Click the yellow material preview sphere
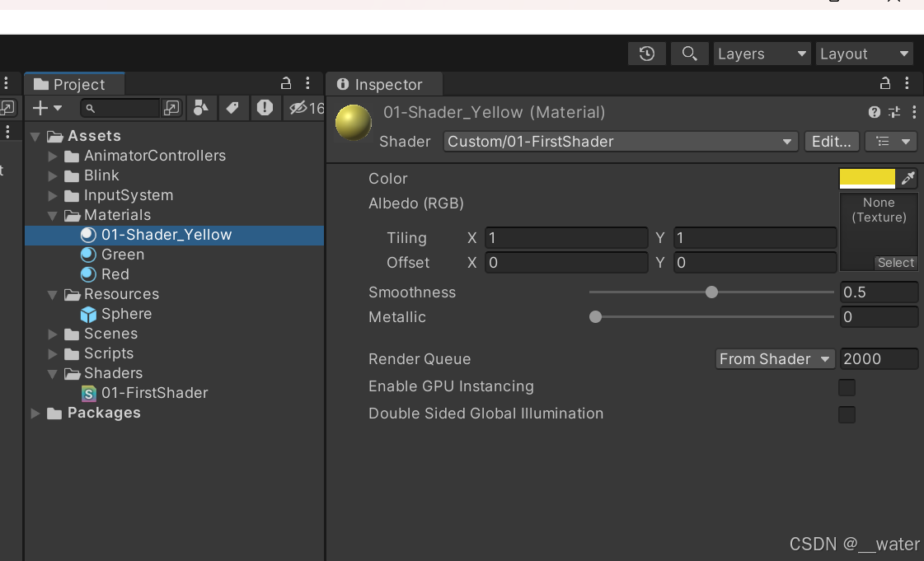924x561 pixels. (x=354, y=123)
